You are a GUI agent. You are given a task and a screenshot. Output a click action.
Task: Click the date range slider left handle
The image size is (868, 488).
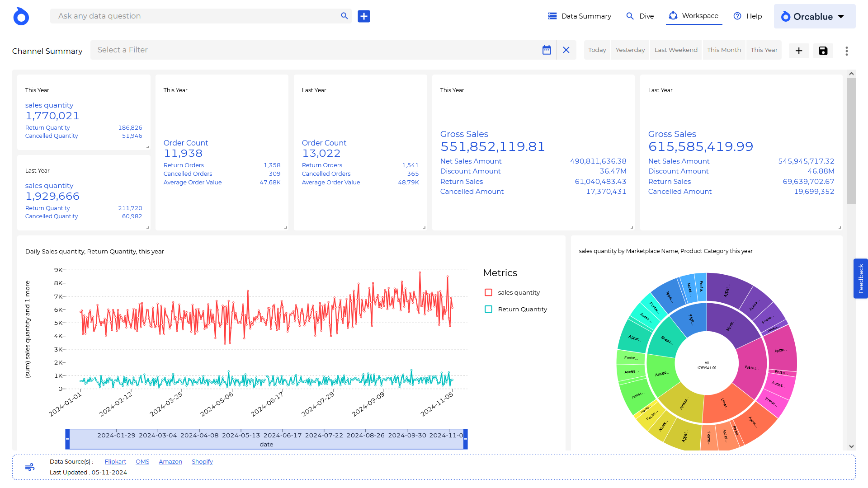tap(68, 439)
